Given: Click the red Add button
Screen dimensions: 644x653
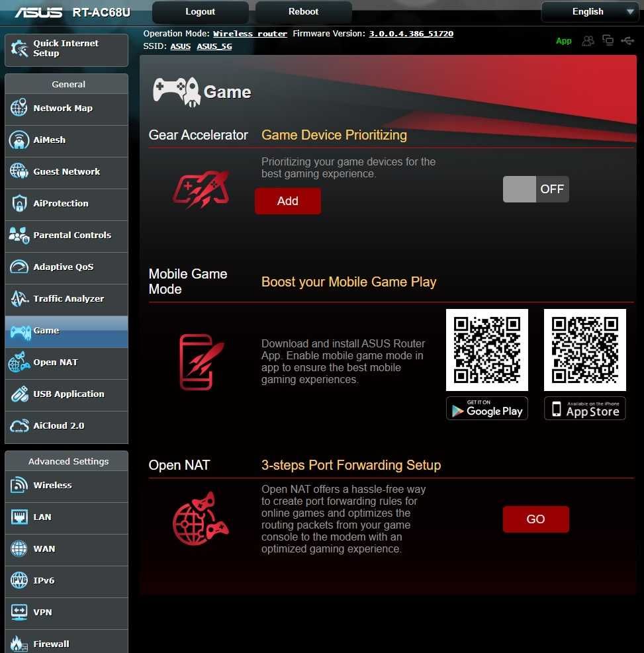Looking at the screenshot, I should coord(288,201).
